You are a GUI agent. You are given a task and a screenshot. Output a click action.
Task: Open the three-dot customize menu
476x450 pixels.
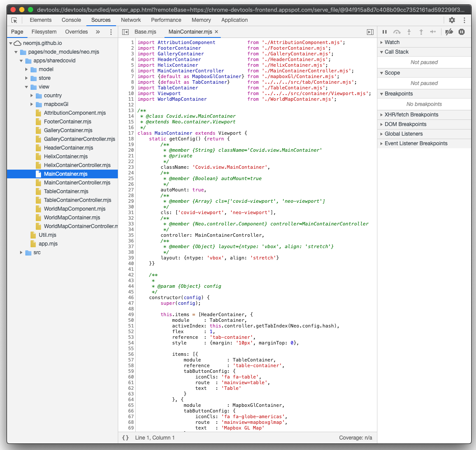[464, 20]
